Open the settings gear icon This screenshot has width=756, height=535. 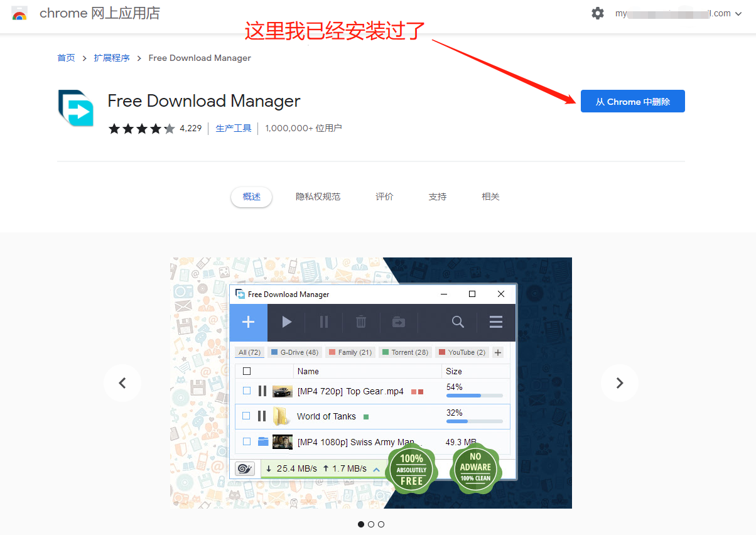tap(597, 13)
